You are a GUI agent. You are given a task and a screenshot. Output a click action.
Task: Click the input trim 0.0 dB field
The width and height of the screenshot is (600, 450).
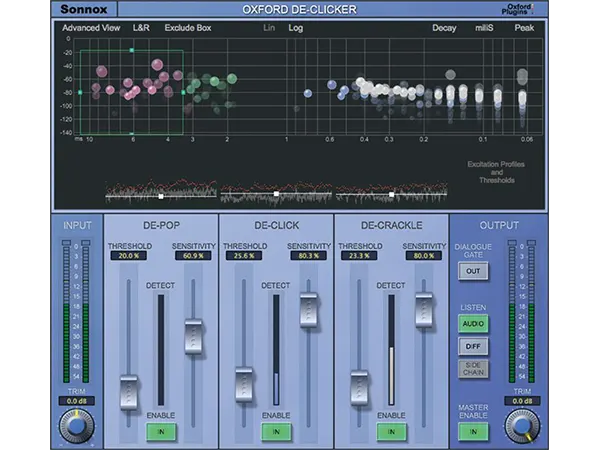(77, 401)
